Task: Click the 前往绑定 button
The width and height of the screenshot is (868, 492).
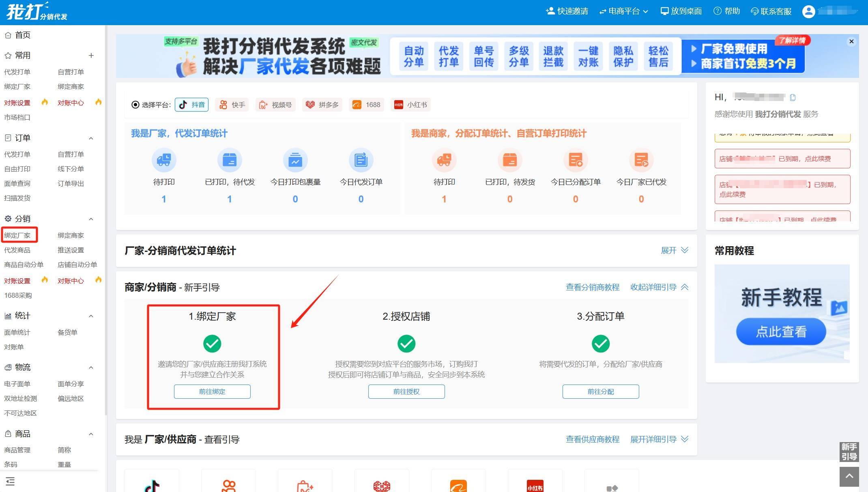Action: click(x=212, y=391)
